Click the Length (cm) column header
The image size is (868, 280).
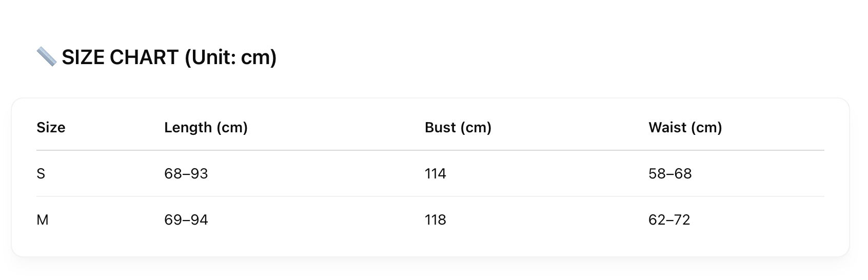206,127
